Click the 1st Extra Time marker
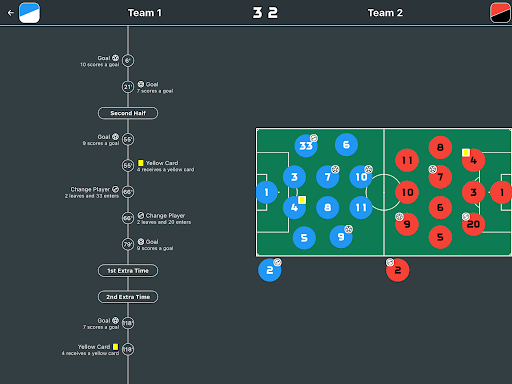The width and height of the screenshot is (512, 384). coord(128,271)
